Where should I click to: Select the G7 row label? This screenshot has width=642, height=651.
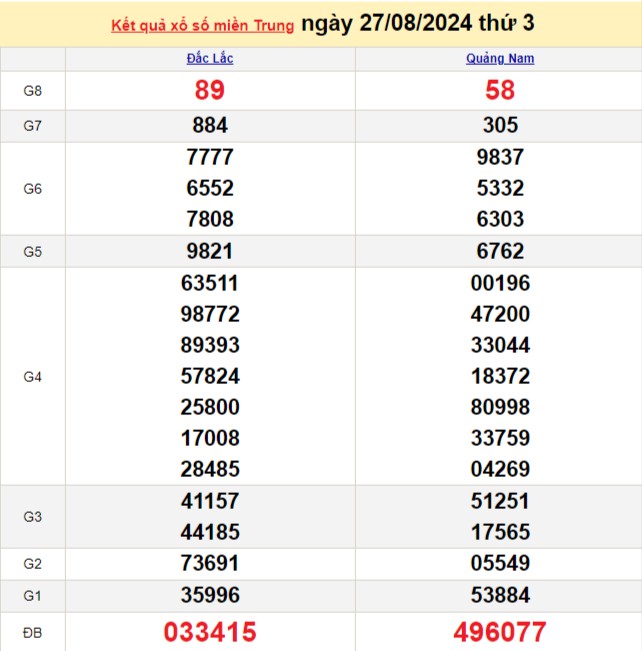(x=32, y=125)
